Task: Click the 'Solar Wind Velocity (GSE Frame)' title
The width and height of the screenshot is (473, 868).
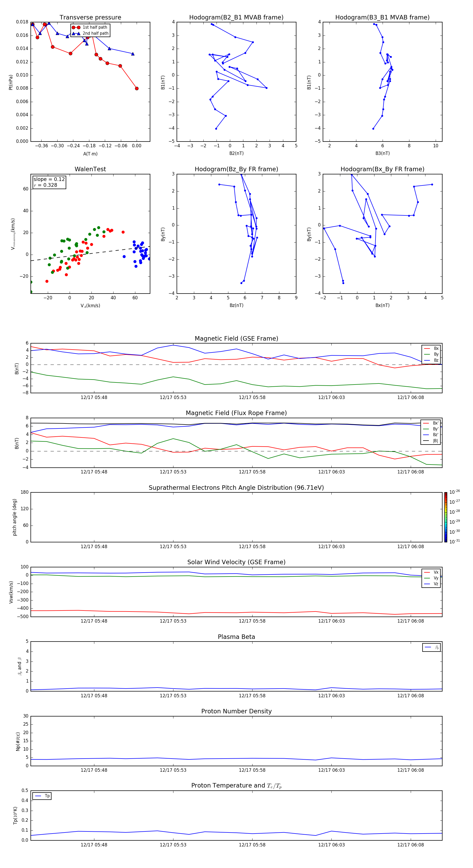Action: tap(236, 562)
